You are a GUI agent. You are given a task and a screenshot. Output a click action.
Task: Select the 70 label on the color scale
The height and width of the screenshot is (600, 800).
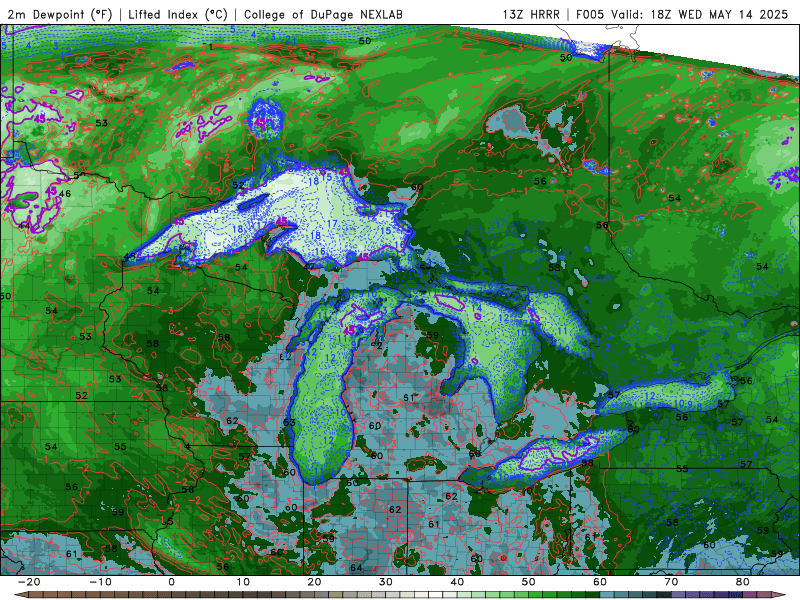(671, 582)
